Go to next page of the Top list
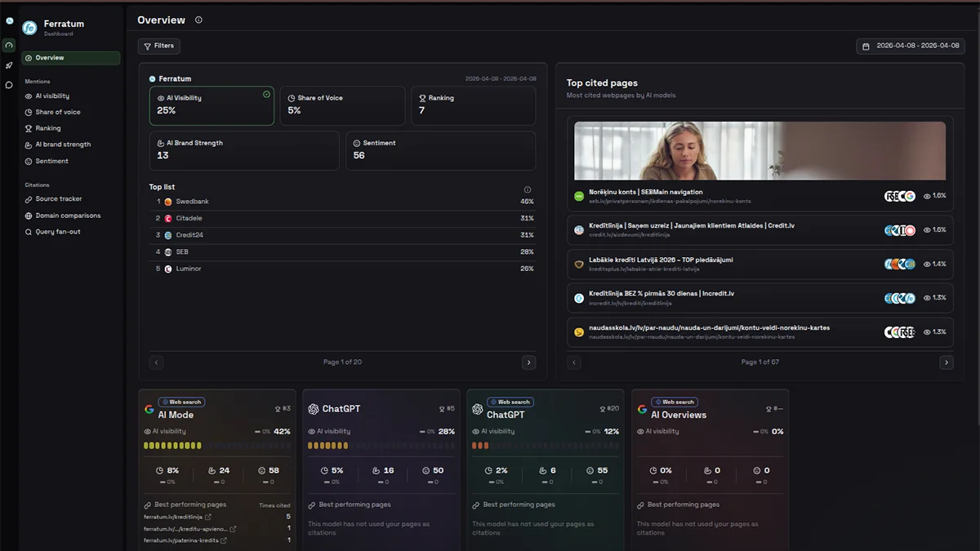Image resolution: width=980 pixels, height=551 pixels. [528, 362]
